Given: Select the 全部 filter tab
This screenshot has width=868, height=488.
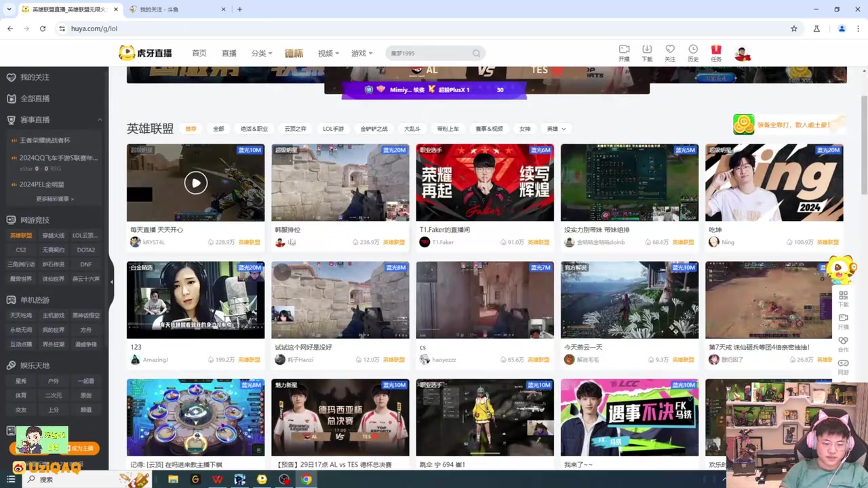Looking at the screenshot, I should (x=218, y=129).
